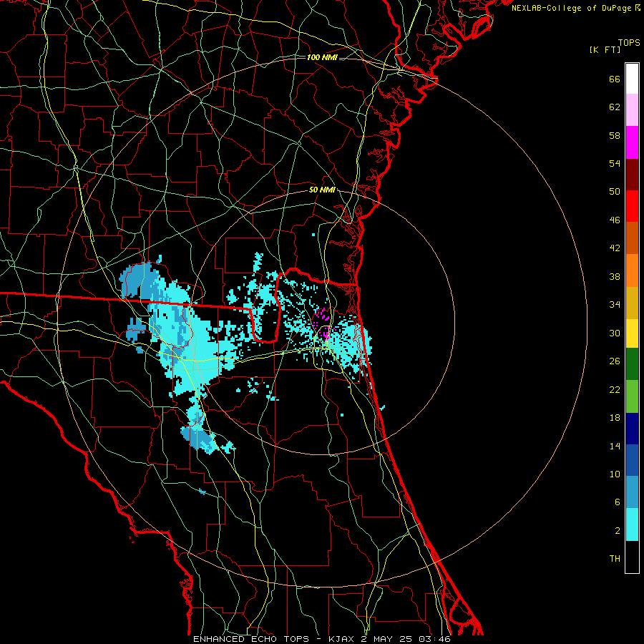The height and width of the screenshot is (644, 644).
Task: Click the 'NEXLAB-College of DuPage' credit text
Action: pyautogui.click(x=572, y=8)
